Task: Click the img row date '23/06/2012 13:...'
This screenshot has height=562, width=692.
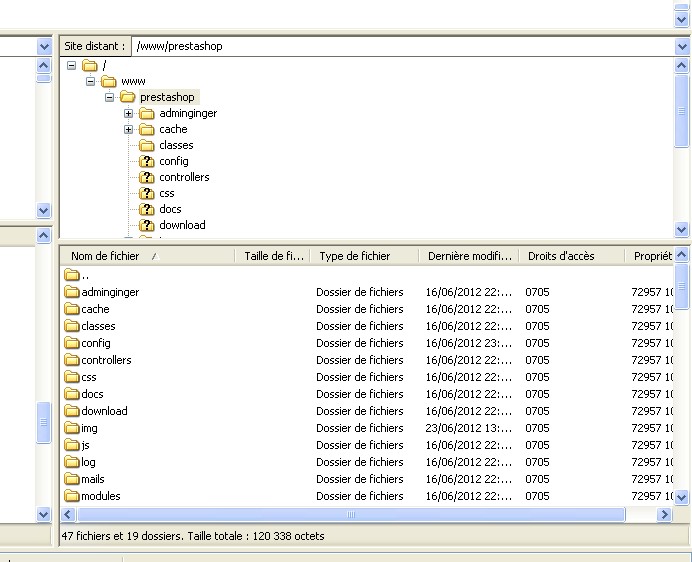Action: coord(468,428)
